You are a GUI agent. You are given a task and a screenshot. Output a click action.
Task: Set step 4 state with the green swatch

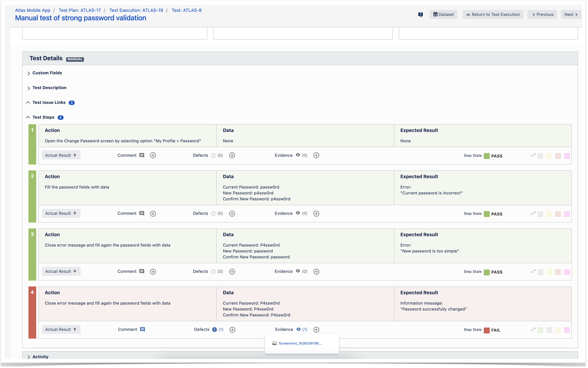[x=540, y=330]
